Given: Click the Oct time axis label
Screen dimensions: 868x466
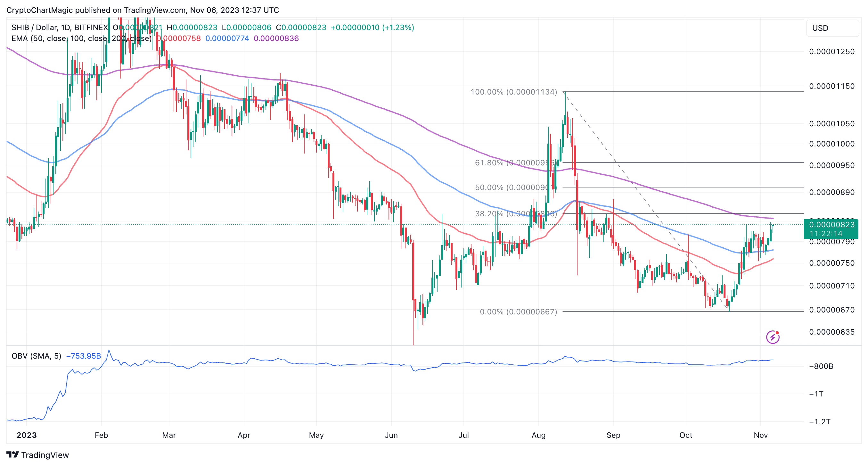Looking at the screenshot, I should (685, 435).
